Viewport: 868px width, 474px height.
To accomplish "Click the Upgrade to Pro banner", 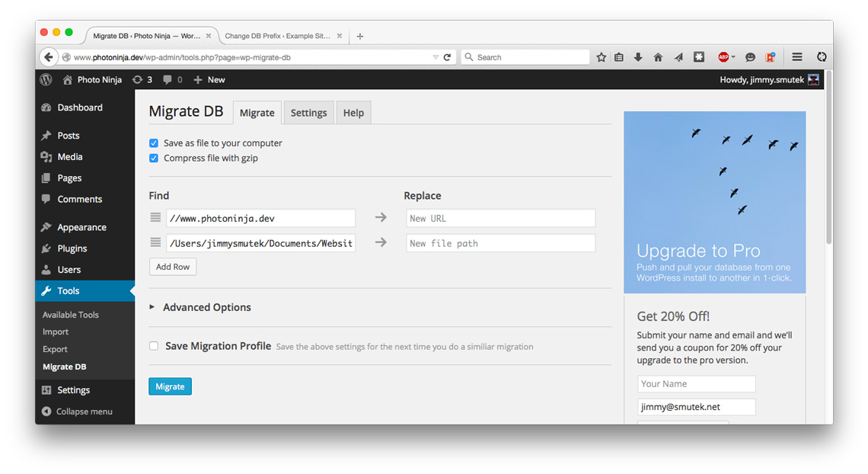I will [x=715, y=202].
